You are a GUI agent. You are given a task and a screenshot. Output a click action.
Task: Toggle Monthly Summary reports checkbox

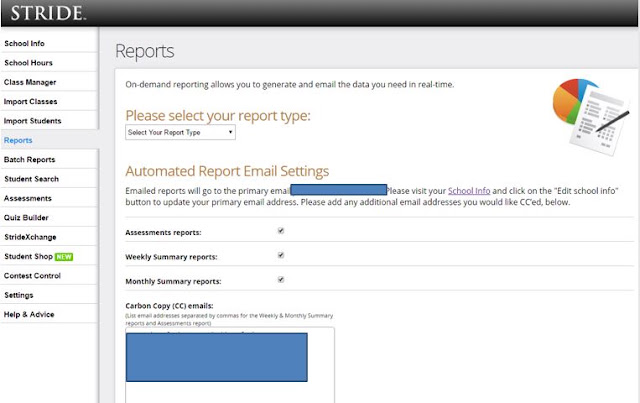[x=281, y=280]
